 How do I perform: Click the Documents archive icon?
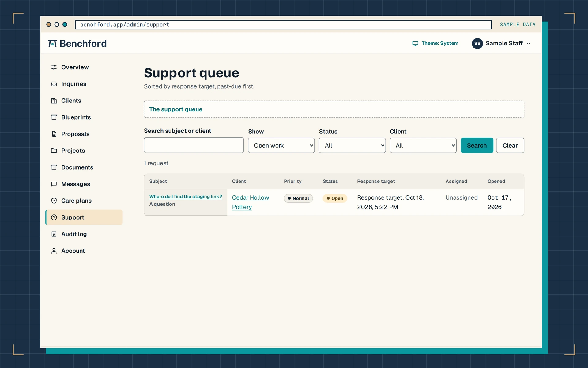[54, 167]
